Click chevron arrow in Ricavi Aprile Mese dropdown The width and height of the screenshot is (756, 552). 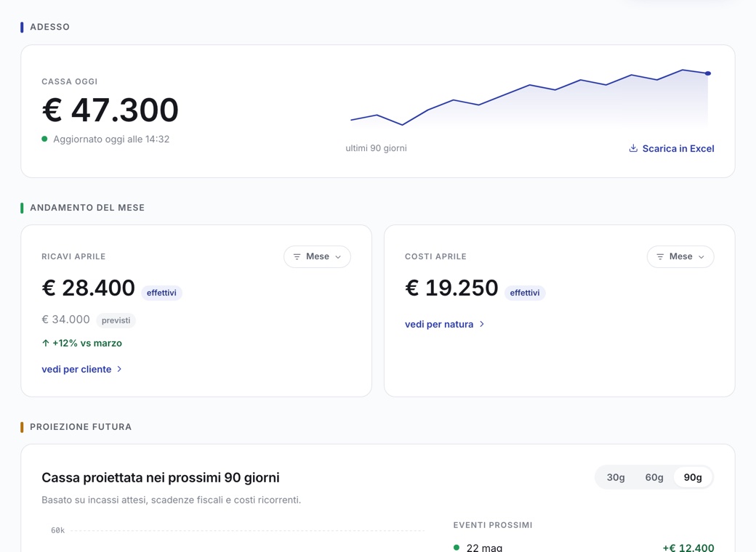(338, 256)
